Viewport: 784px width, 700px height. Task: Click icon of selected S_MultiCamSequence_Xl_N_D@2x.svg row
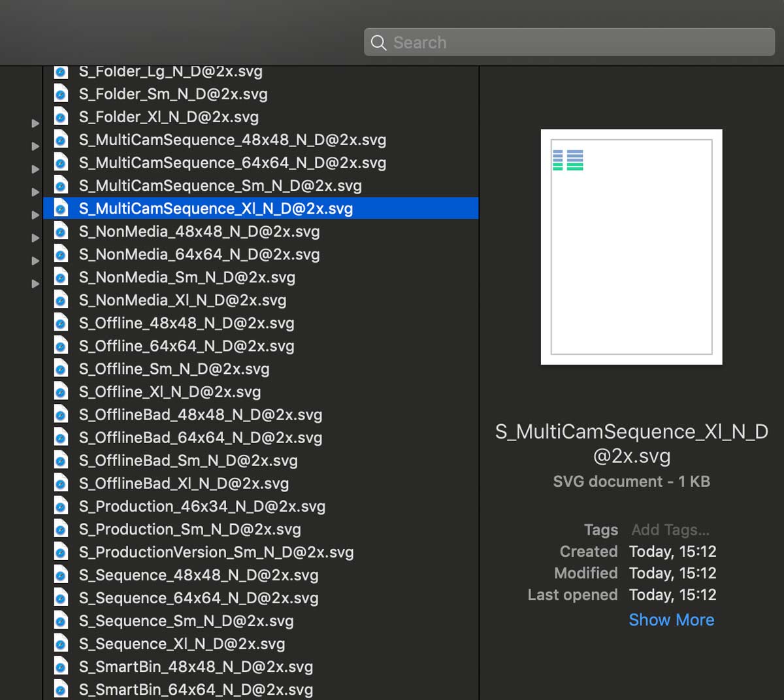[x=61, y=208]
